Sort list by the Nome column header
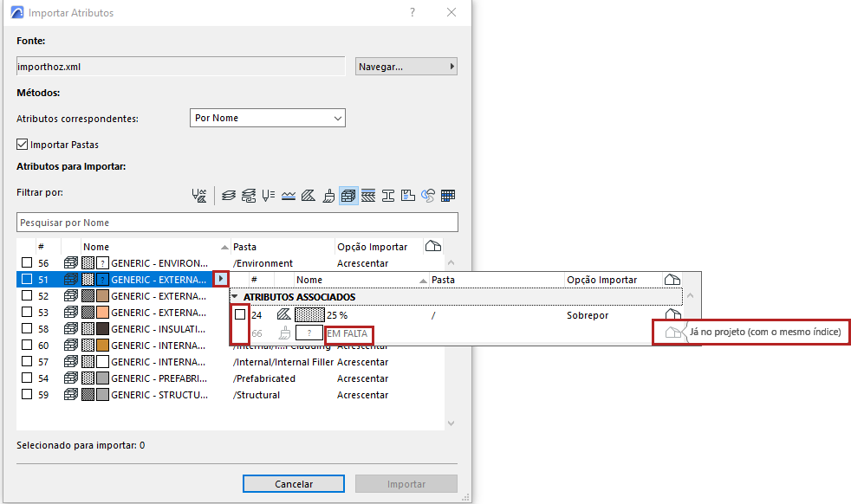The height and width of the screenshot is (504, 851). coord(95,246)
